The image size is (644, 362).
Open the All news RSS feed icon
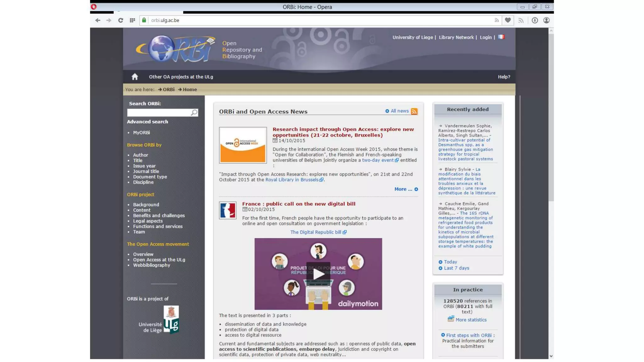click(414, 111)
